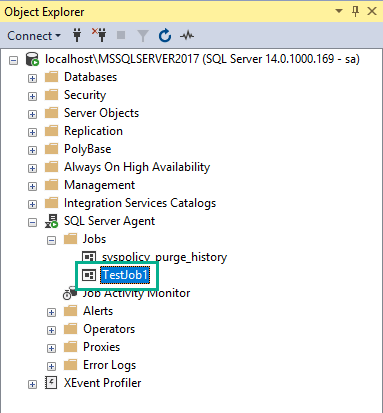Click the Job Activity Monitor icon

[70, 293]
